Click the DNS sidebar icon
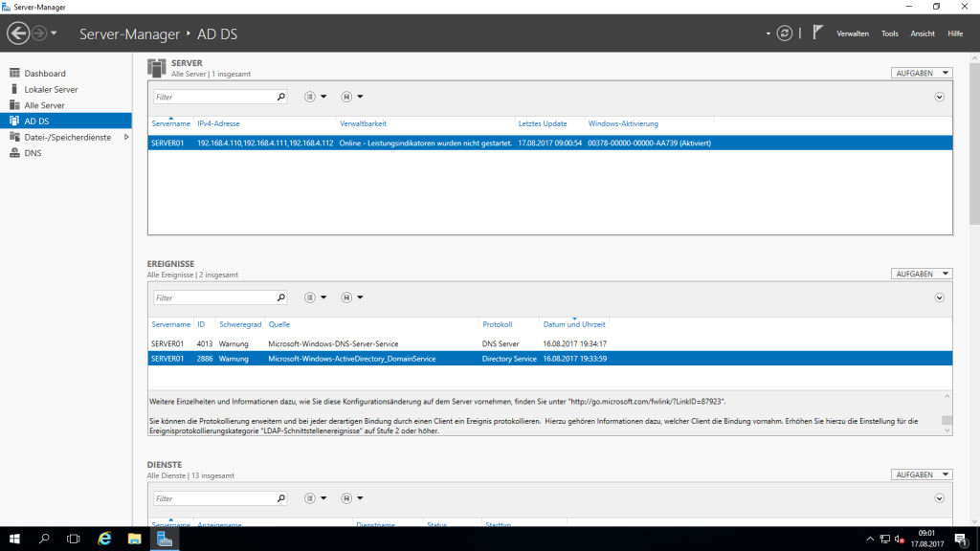This screenshot has height=551, width=980. point(14,153)
